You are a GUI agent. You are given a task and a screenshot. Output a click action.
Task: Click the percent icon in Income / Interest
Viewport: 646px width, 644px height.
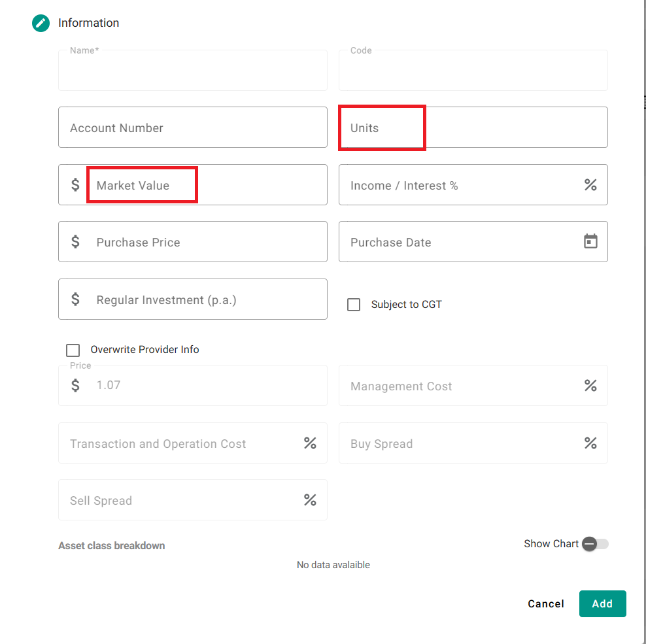(590, 184)
